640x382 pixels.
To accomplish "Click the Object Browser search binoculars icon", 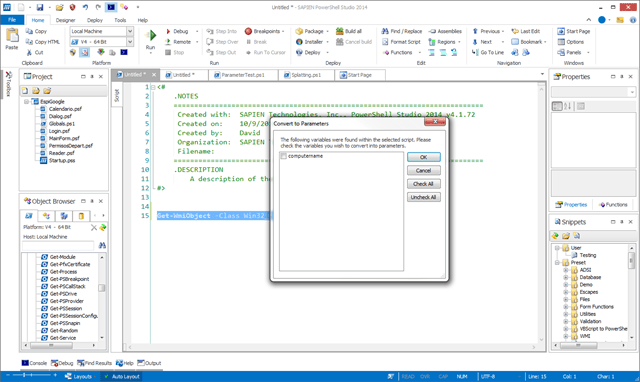I will tap(102, 245).
